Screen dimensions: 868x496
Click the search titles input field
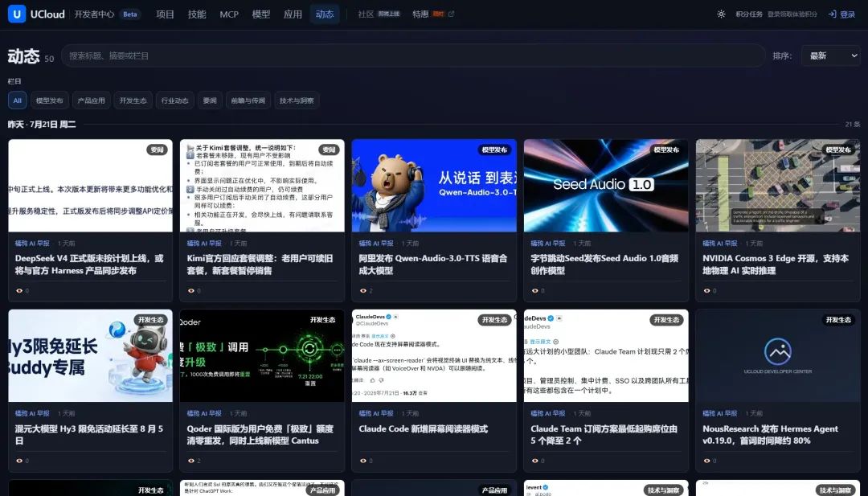coord(413,55)
